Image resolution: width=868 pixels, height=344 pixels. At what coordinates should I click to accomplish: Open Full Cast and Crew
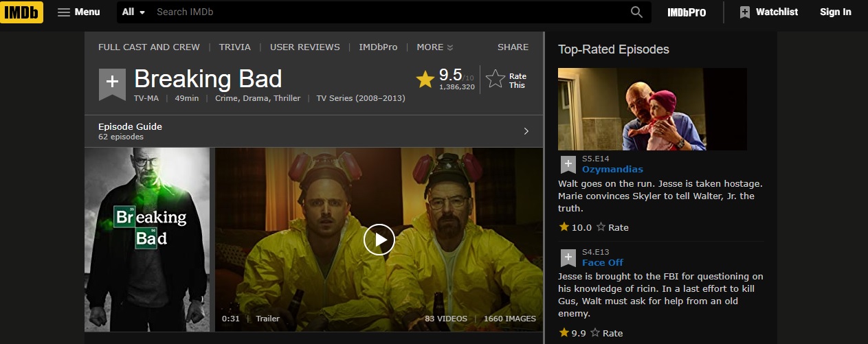pyautogui.click(x=149, y=47)
